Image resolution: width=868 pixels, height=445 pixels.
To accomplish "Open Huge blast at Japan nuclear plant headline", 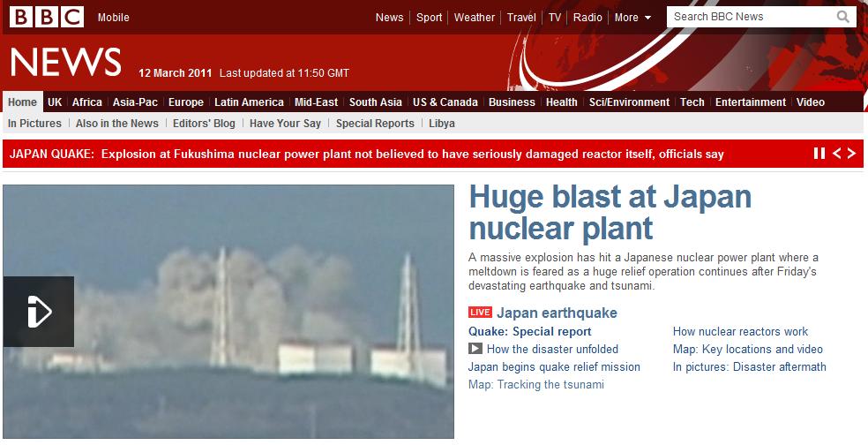I will [x=610, y=212].
